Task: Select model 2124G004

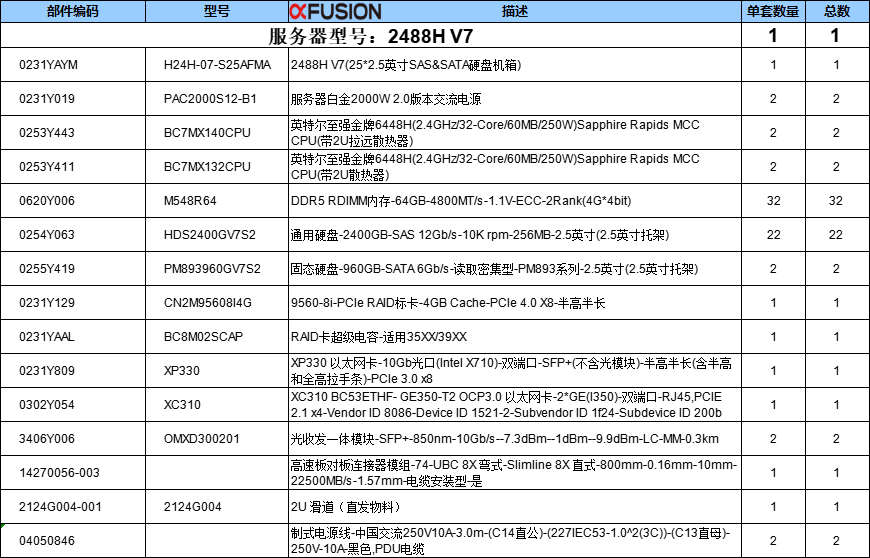Action: (193, 506)
